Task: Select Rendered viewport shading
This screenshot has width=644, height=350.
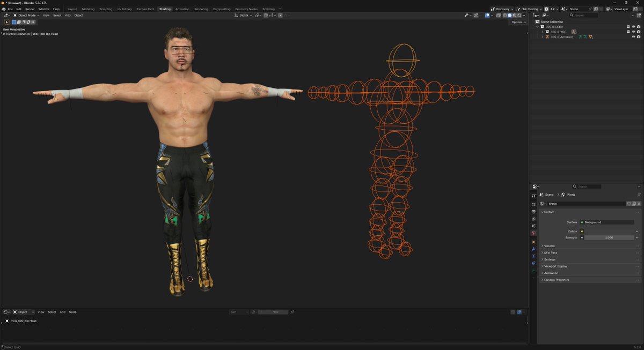Action: [520, 16]
